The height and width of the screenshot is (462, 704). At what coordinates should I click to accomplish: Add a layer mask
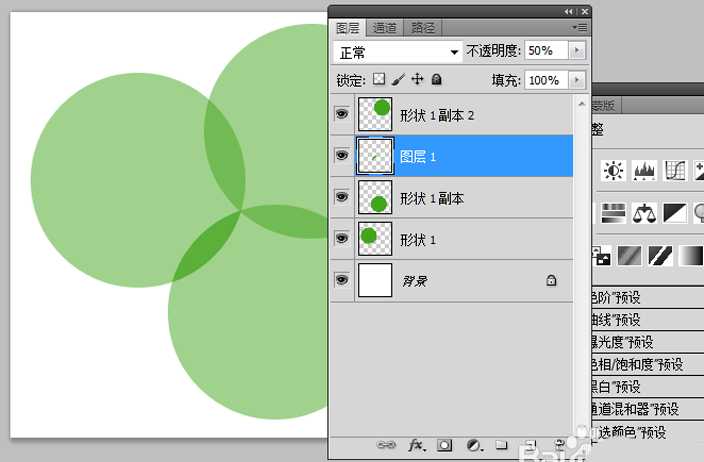coord(445,445)
